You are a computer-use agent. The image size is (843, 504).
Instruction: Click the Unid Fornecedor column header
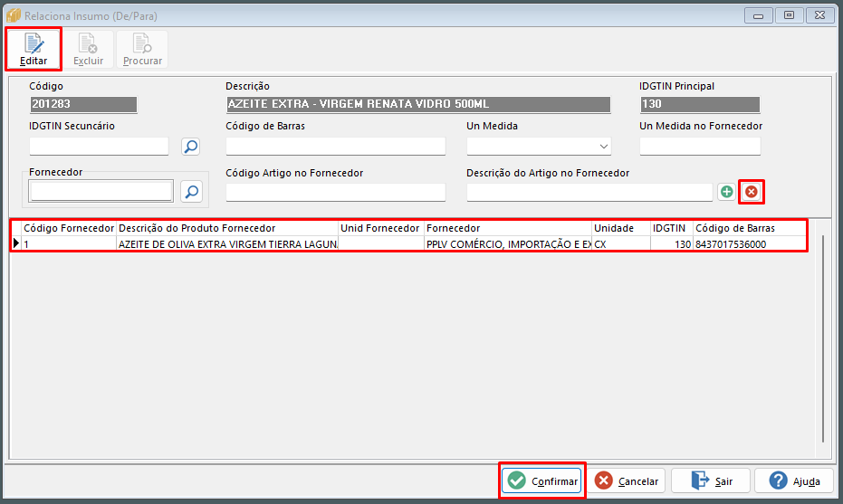pos(381,228)
